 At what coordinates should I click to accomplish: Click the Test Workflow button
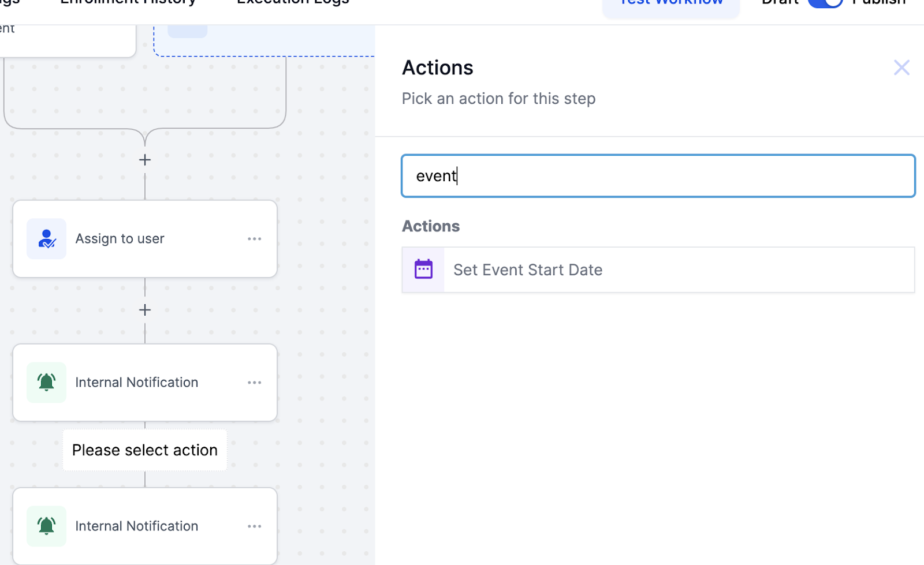pos(670,3)
